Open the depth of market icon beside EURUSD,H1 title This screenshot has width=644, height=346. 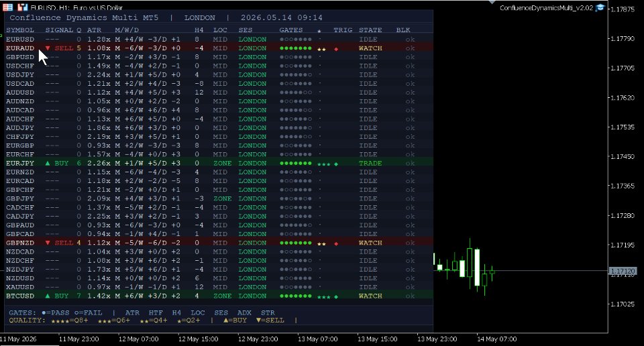tap(22, 7)
